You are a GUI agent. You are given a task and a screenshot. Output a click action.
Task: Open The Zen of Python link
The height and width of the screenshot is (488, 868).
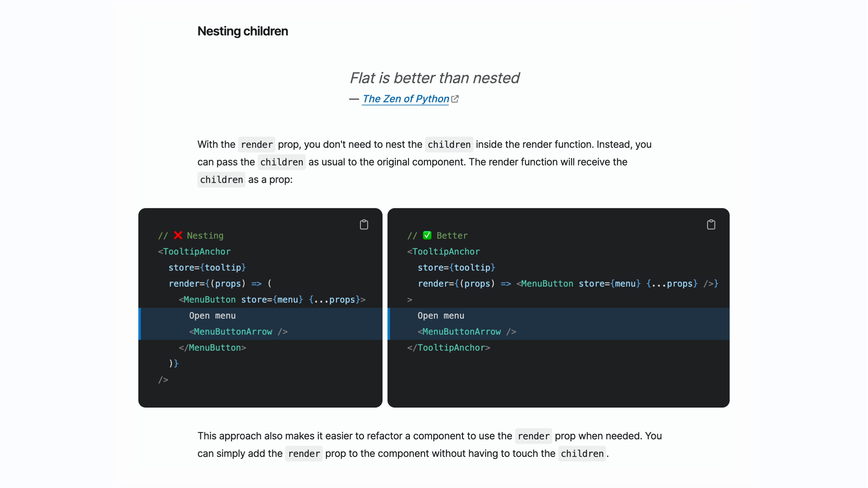coord(406,99)
